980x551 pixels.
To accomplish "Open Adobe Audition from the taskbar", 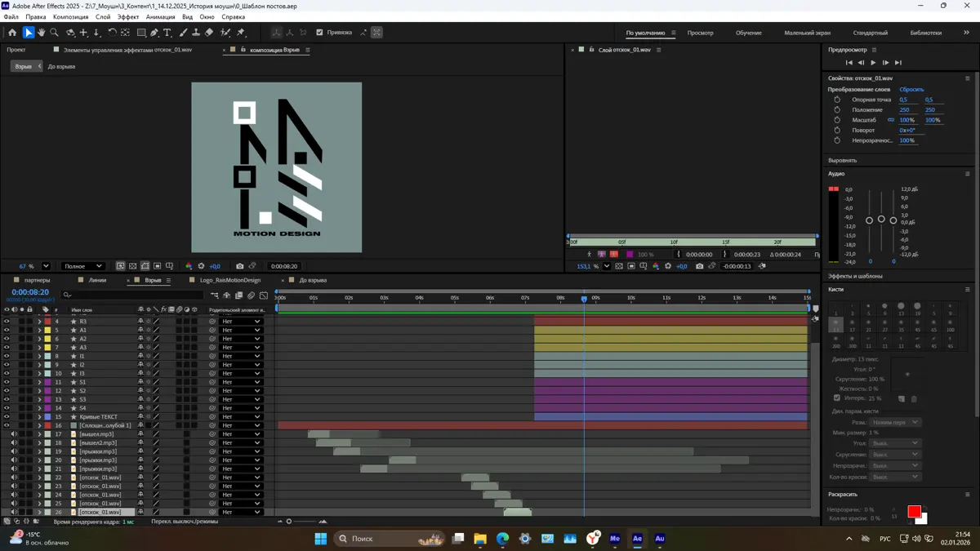I will [x=660, y=539].
